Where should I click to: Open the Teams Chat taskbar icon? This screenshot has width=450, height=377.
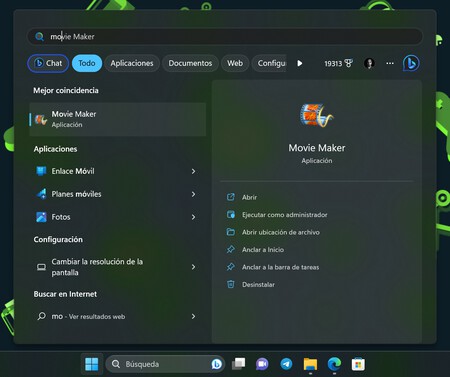click(x=262, y=364)
